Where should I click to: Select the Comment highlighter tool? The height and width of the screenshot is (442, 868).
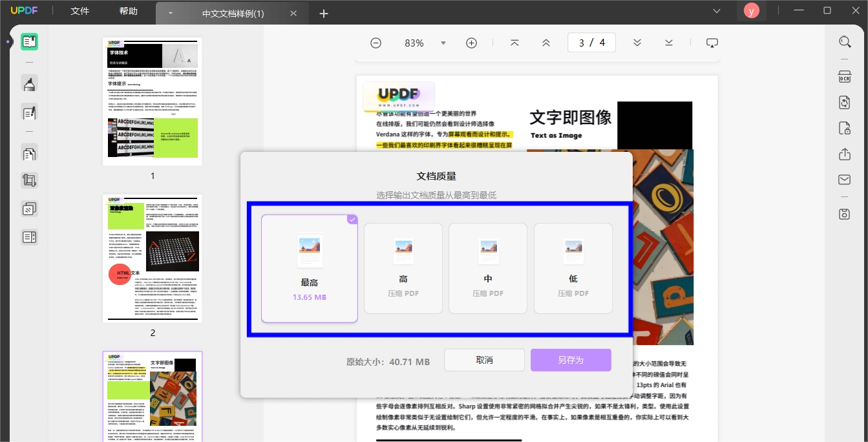(29, 83)
